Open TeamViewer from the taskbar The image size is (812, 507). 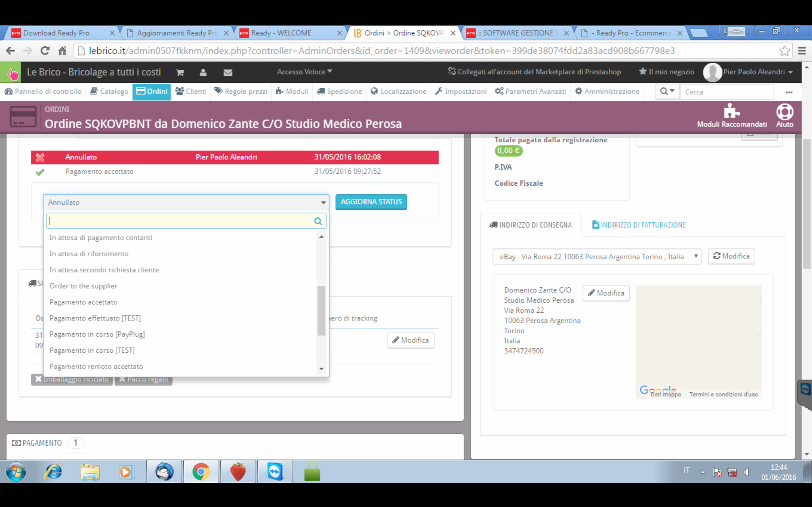(275, 472)
